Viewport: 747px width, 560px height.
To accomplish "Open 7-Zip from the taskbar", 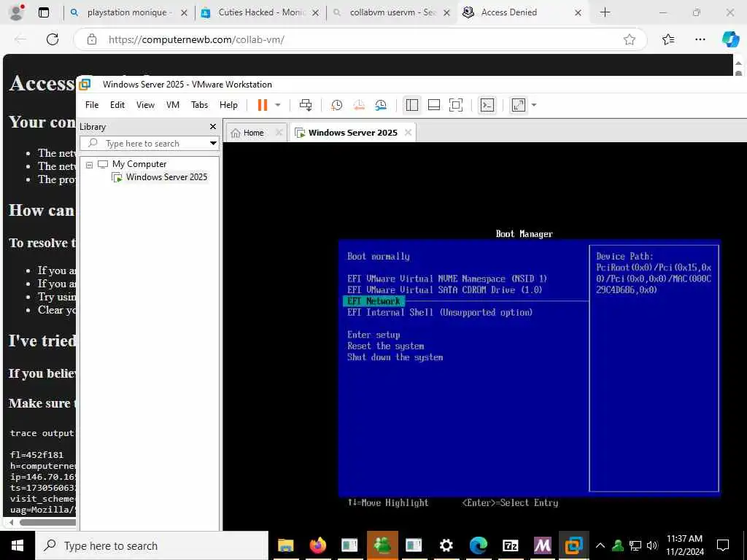I will click(510, 545).
